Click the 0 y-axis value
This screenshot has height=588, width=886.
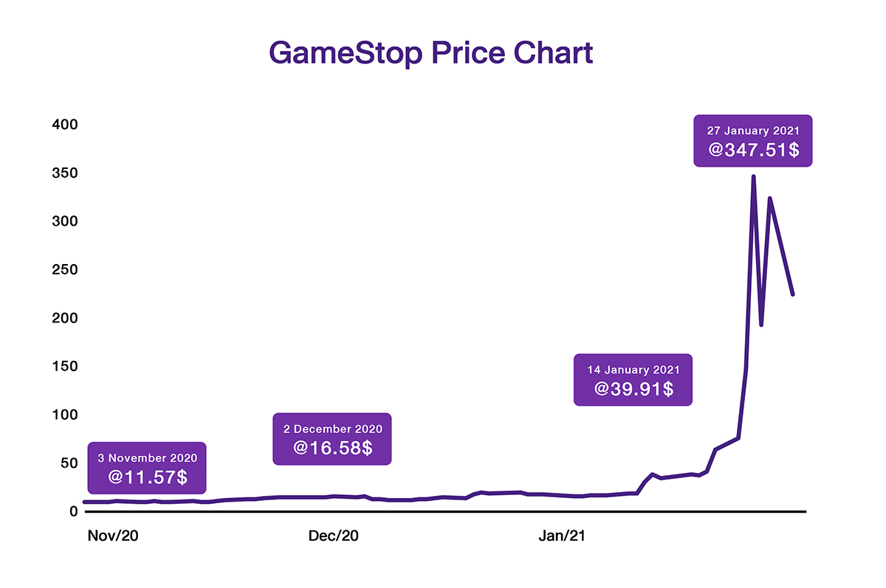(72, 511)
